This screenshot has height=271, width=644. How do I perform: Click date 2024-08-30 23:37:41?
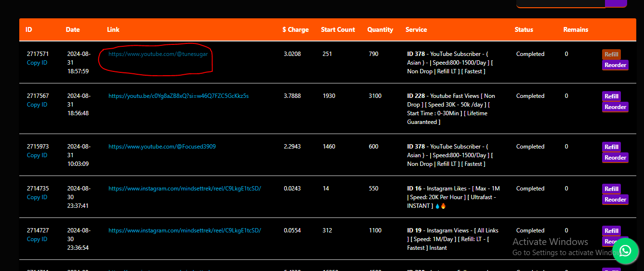(x=79, y=197)
